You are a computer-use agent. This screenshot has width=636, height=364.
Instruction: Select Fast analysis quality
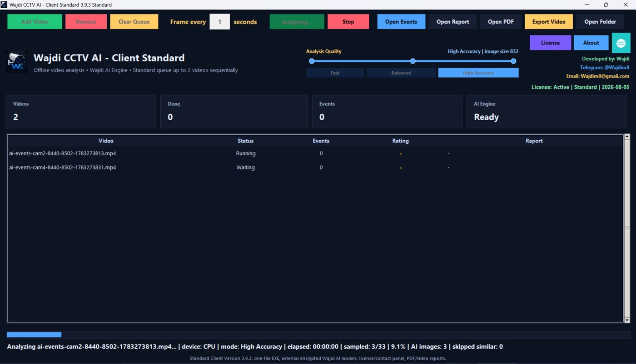tap(335, 73)
